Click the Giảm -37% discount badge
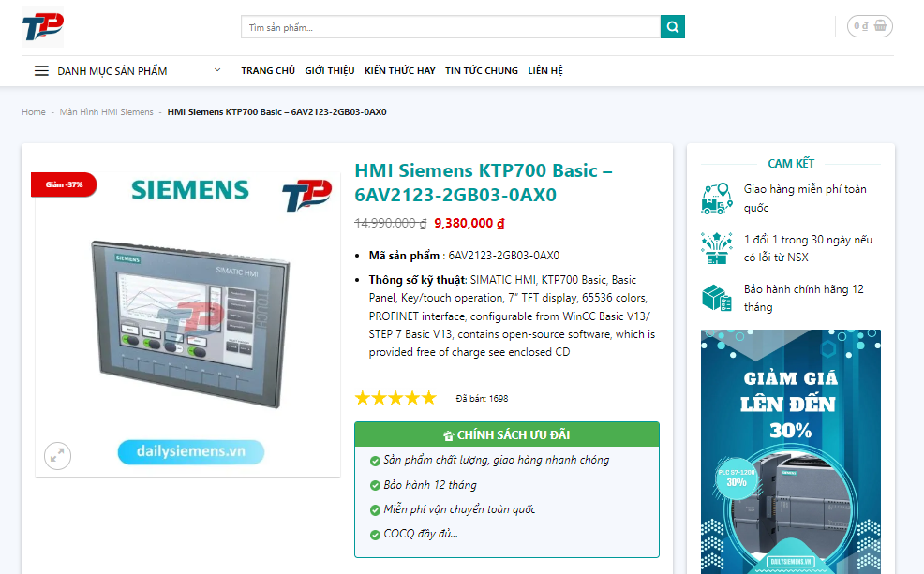 64,184
